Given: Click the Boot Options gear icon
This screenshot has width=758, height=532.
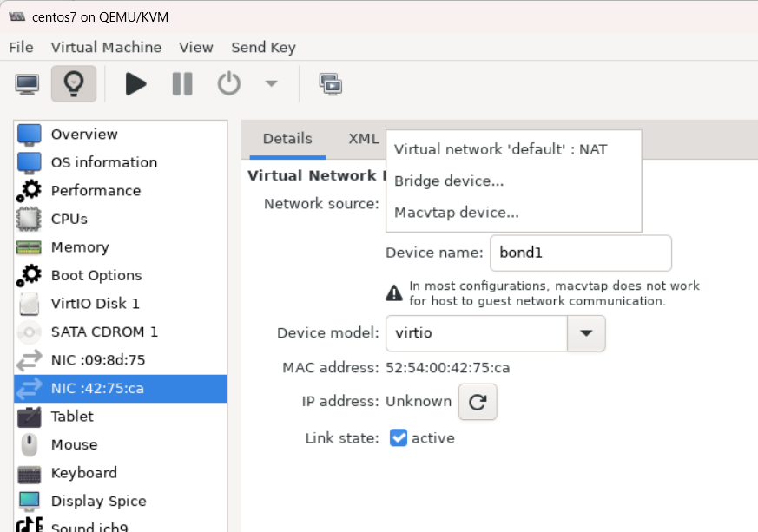Looking at the screenshot, I should pyautogui.click(x=29, y=275).
